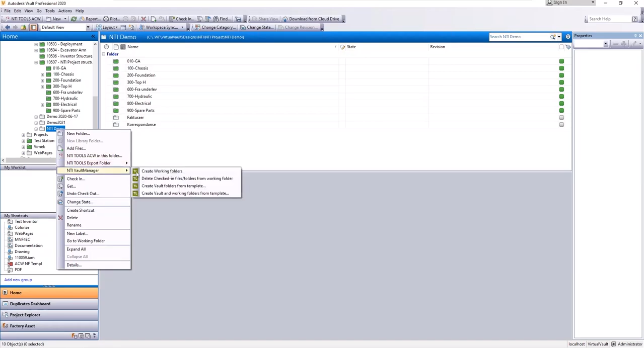
Task: Expand the Projects tree node
Action: click(x=23, y=135)
